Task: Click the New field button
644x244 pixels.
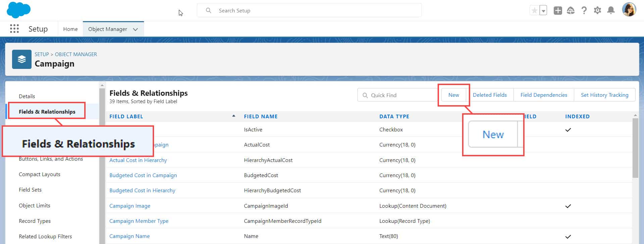Action: 454,95
